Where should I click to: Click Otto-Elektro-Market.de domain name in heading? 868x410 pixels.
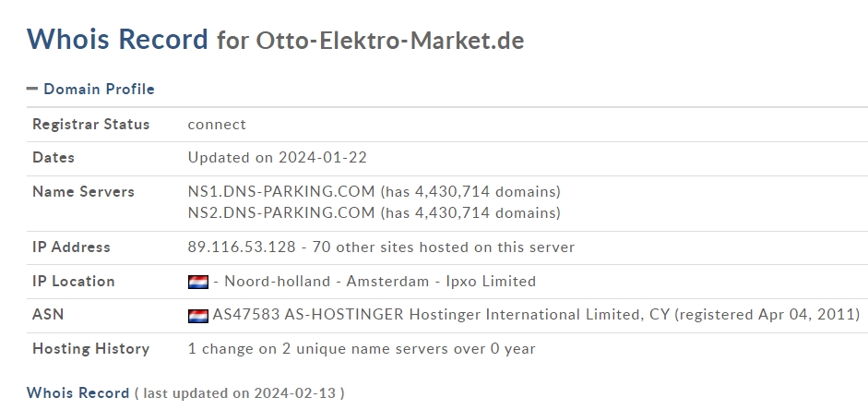pos(389,41)
